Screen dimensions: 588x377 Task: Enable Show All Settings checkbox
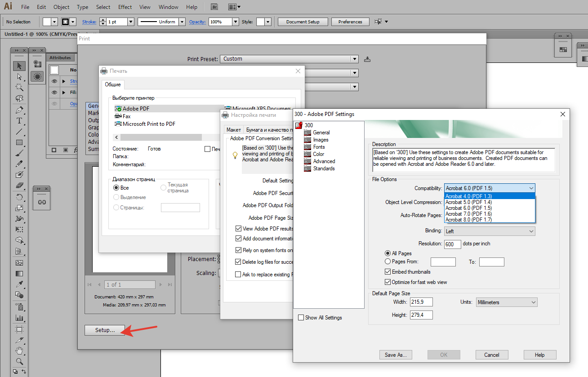(301, 318)
